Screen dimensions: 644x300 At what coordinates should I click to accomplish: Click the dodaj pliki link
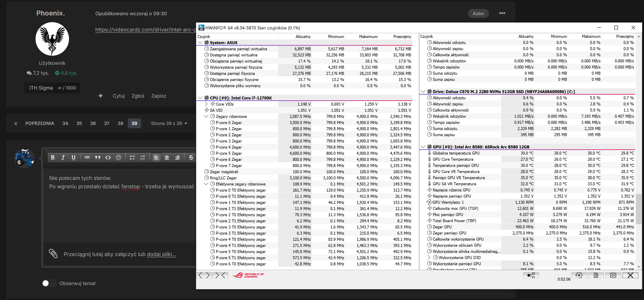(x=161, y=254)
